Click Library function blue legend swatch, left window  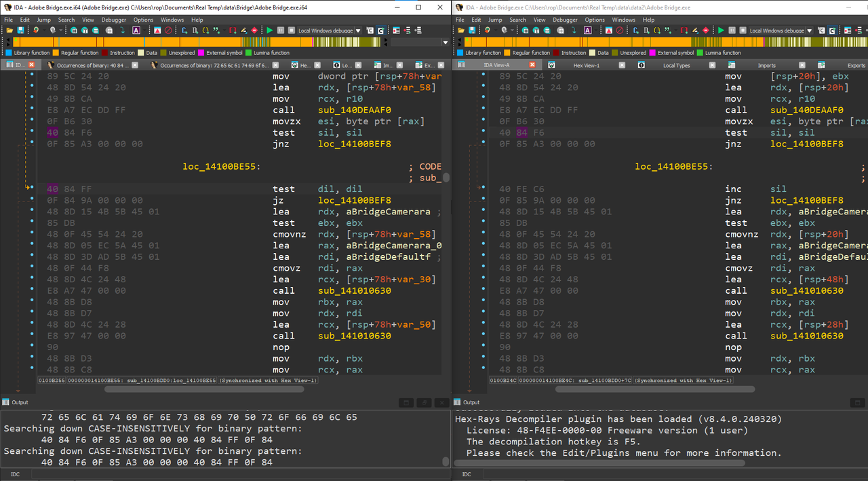click(x=8, y=52)
